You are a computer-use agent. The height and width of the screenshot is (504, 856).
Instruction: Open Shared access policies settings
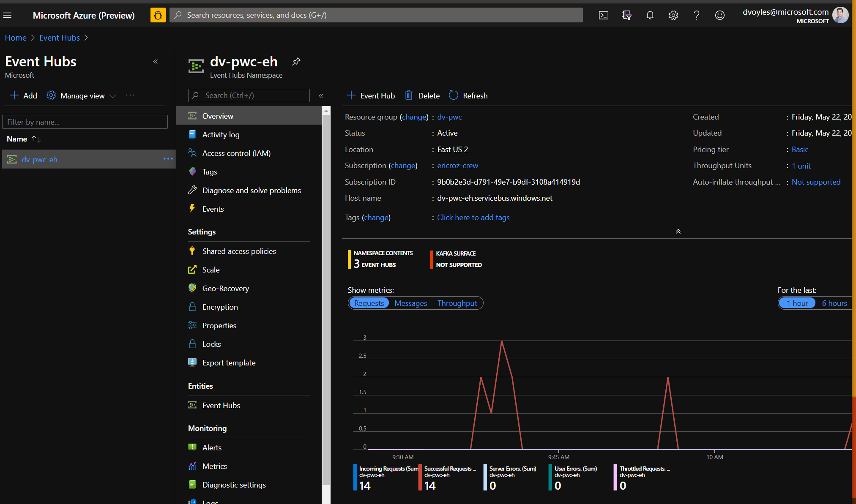tap(239, 251)
